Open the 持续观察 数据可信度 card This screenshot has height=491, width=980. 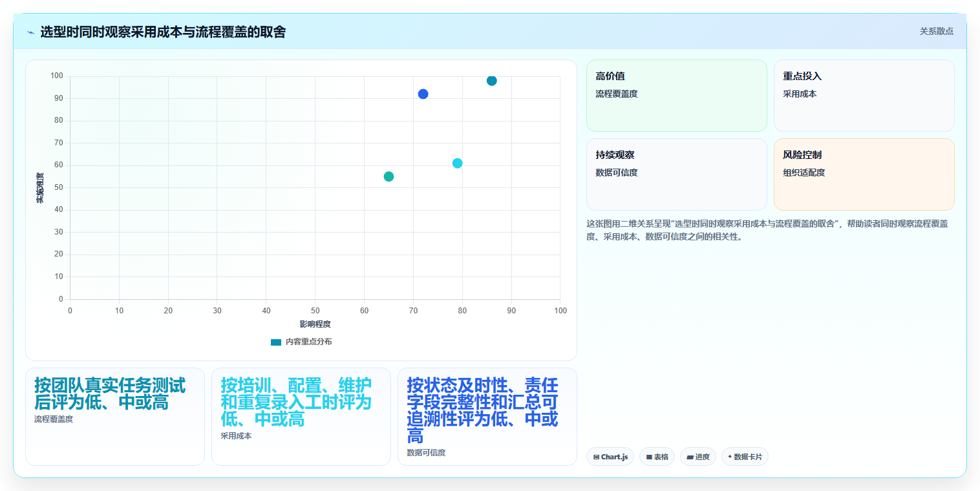tap(676, 174)
